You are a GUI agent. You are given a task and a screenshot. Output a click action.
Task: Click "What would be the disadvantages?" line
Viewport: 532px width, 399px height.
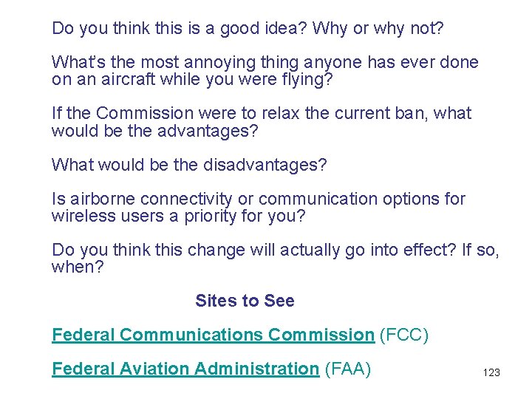[x=189, y=165]
